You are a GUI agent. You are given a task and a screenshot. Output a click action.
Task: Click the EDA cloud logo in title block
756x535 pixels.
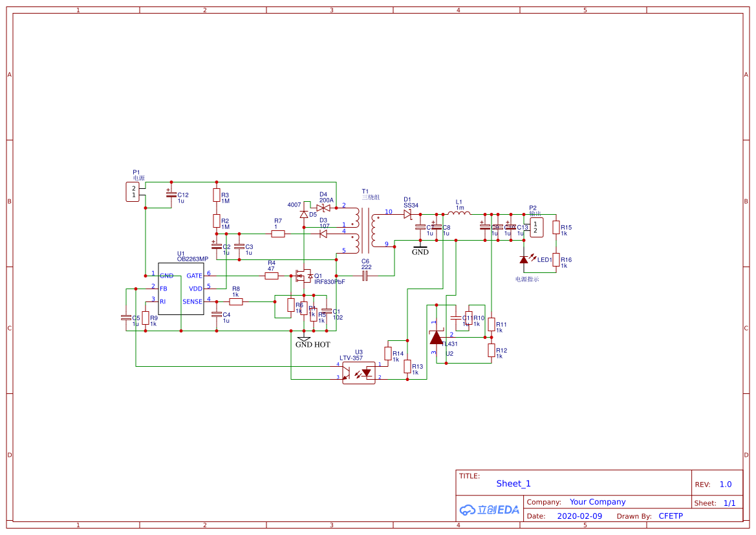(489, 509)
